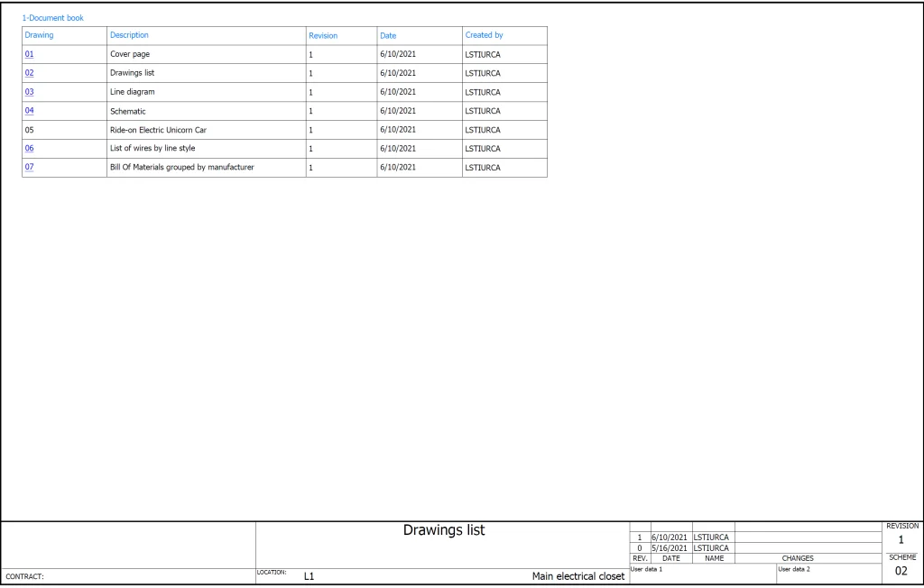
Task: Jump to drawing 07 link
Action: (x=29, y=168)
